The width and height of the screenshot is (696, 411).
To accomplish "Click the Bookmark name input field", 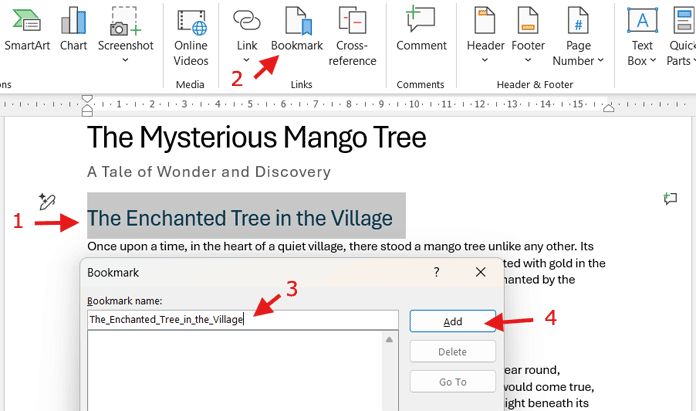I will 243,320.
